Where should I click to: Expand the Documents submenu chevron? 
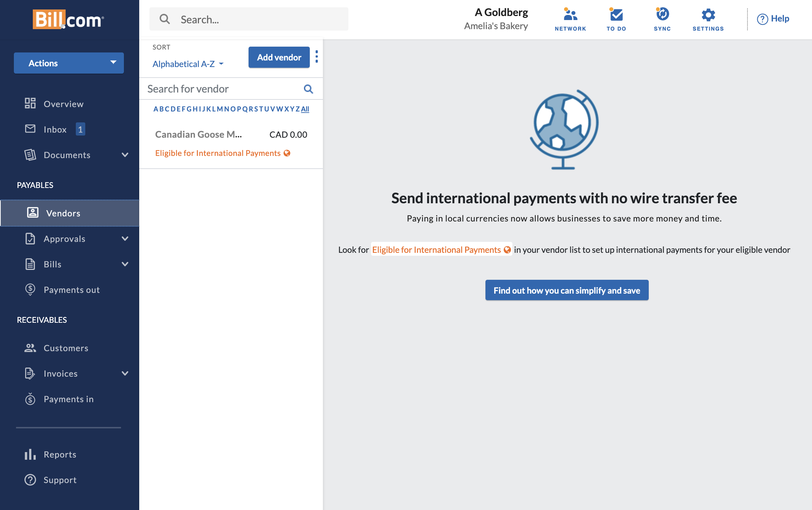[125, 155]
